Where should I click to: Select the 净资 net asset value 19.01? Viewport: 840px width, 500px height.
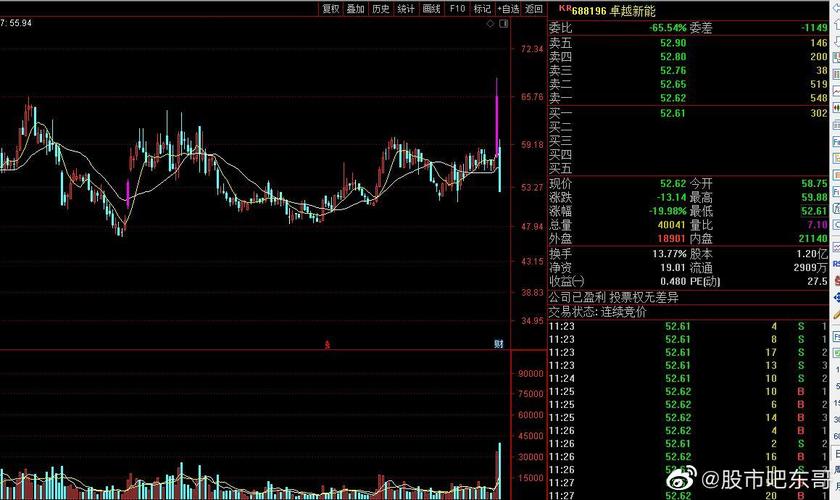coord(673,267)
